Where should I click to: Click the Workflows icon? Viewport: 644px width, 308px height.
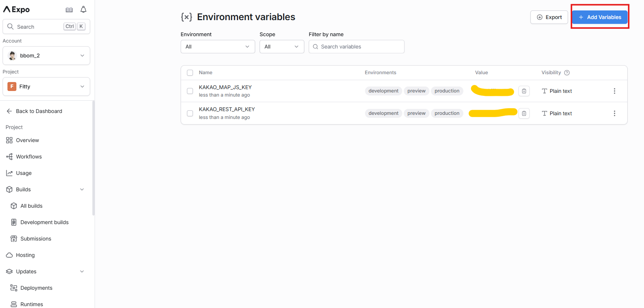tap(9, 157)
